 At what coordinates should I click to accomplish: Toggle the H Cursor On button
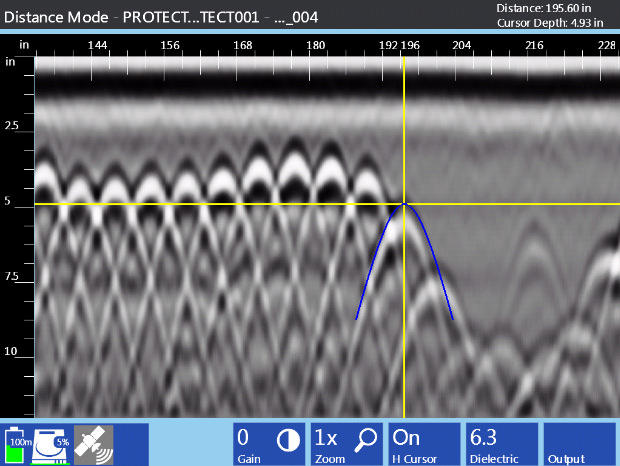point(424,444)
